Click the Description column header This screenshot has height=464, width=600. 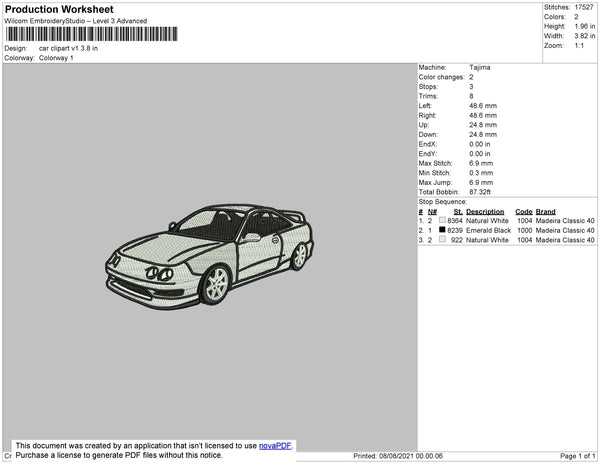[485, 212]
